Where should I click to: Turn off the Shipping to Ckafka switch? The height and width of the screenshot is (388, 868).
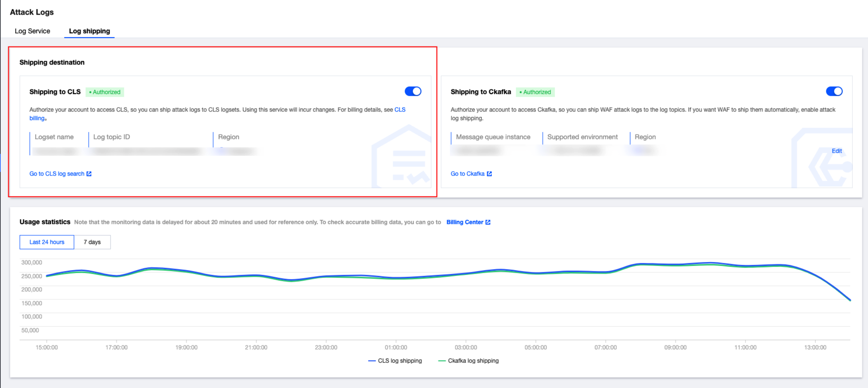coord(834,91)
